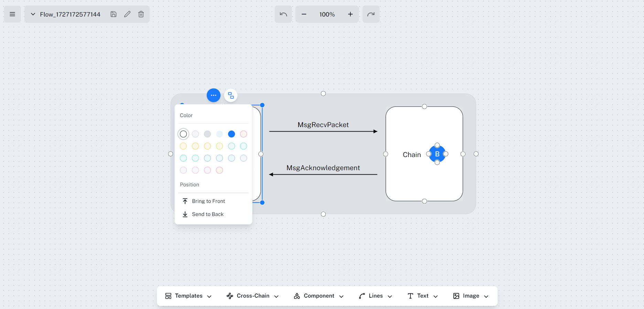Undo the last action
The height and width of the screenshot is (309, 644).
(283, 14)
